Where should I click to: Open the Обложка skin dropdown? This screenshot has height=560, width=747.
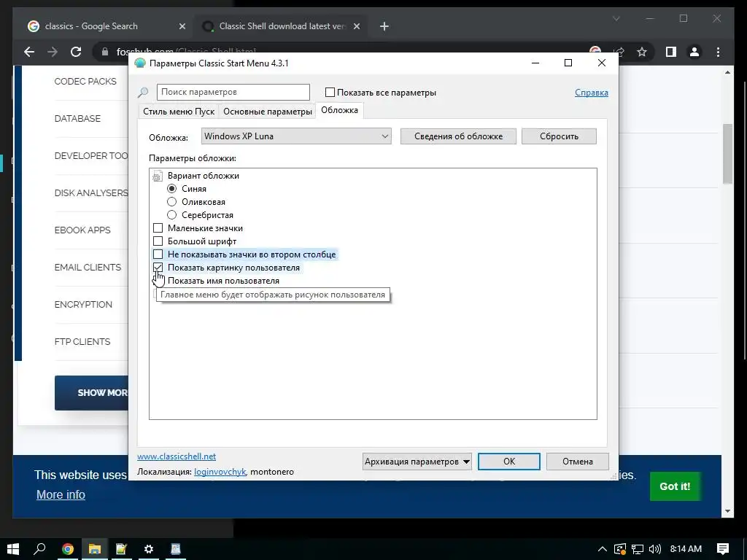tap(296, 136)
